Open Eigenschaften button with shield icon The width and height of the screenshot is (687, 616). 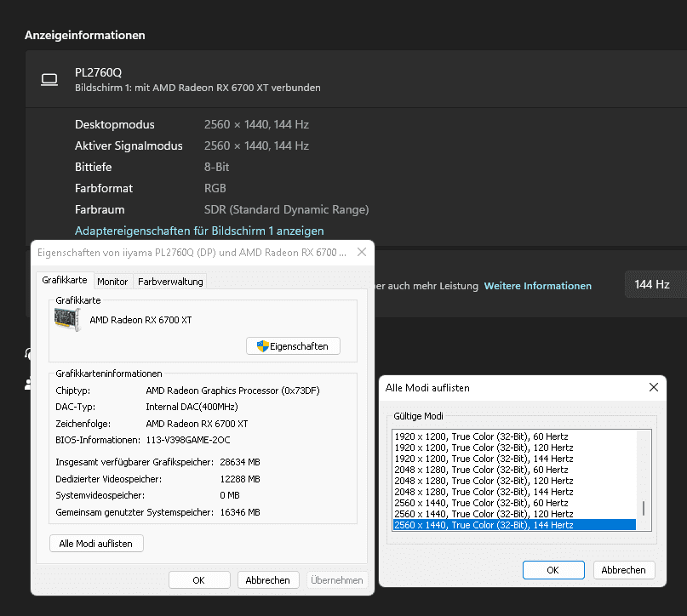[293, 346]
